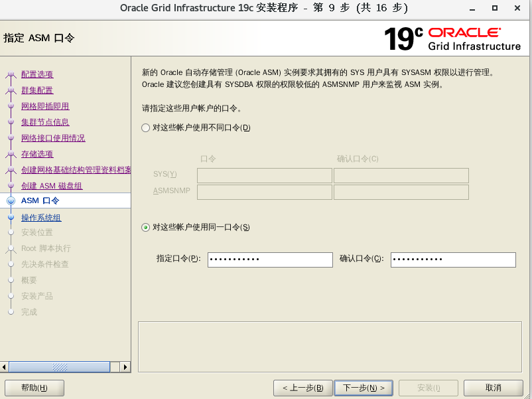Click the Root 脚本执行 step text
This screenshot has width=532, height=399.
coord(46,248)
